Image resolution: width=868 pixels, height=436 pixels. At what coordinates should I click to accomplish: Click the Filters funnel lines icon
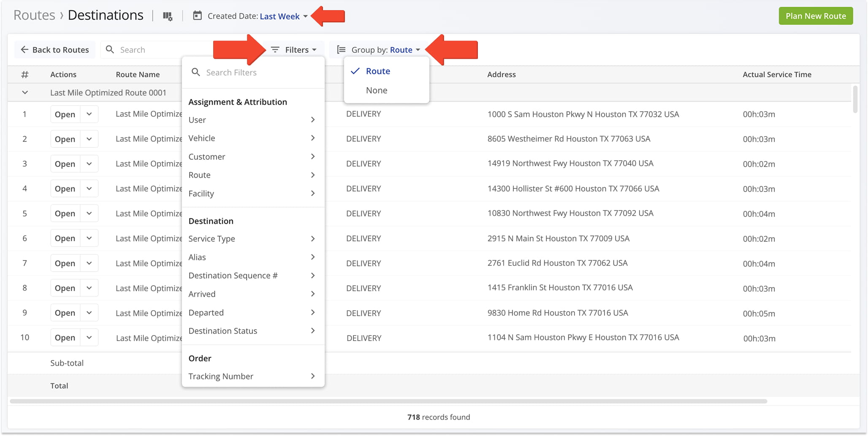coord(275,50)
